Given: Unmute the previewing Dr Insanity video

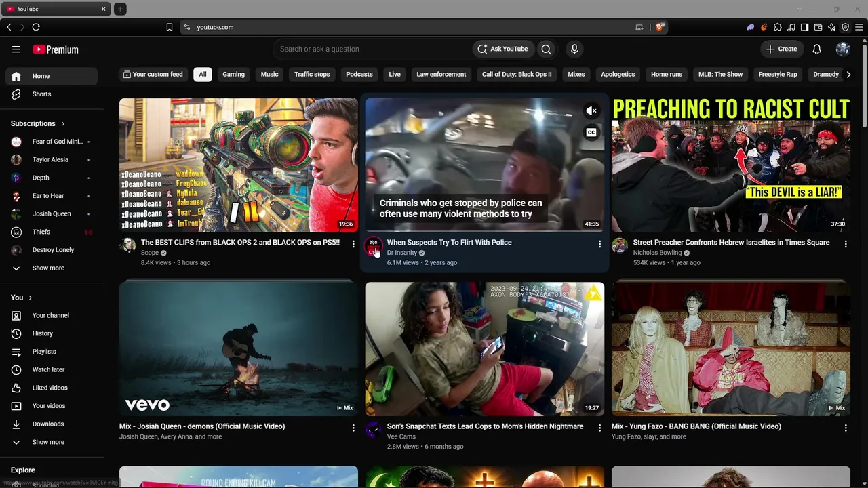Looking at the screenshot, I should [x=591, y=110].
